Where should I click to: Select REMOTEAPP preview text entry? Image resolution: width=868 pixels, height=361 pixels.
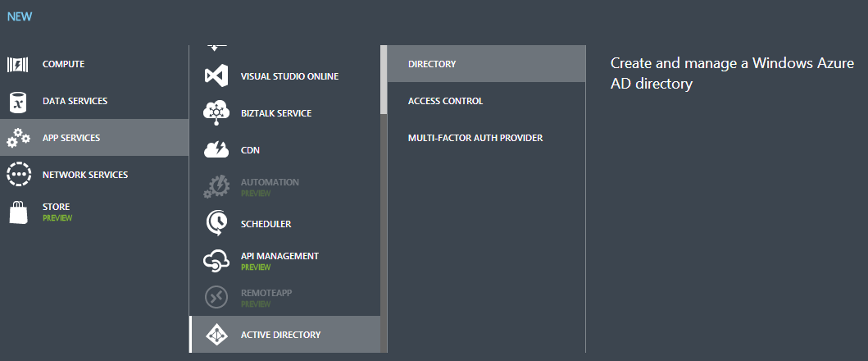point(266,298)
